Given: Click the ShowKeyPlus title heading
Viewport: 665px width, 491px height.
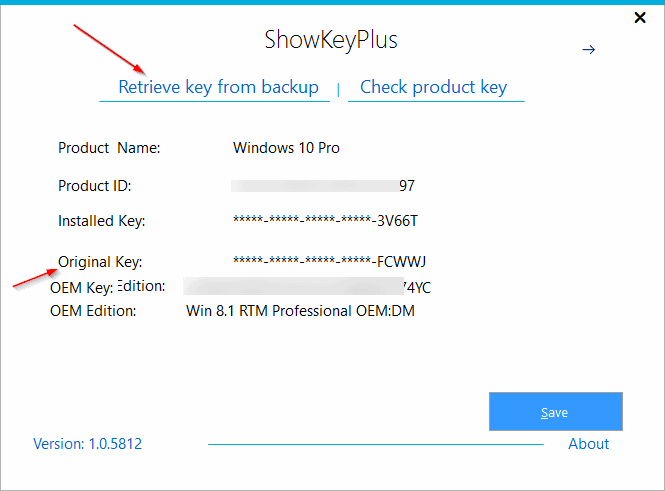Looking at the screenshot, I should (x=331, y=40).
